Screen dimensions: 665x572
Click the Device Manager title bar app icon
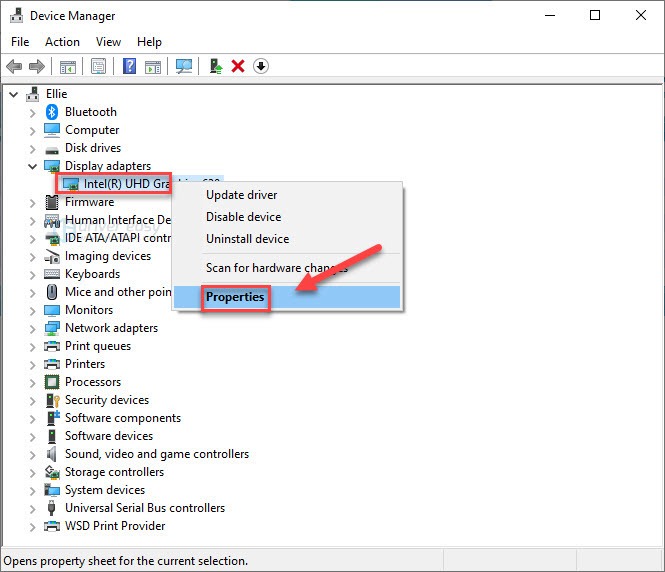click(x=17, y=16)
